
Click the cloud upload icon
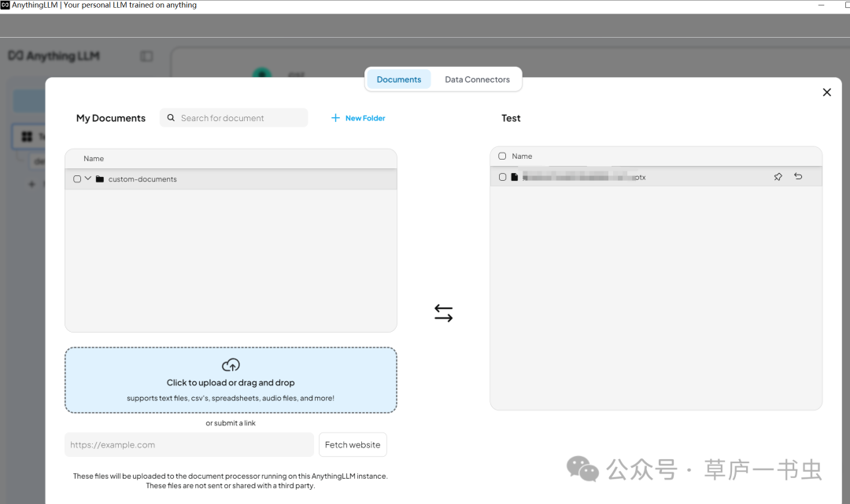[231, 365]
